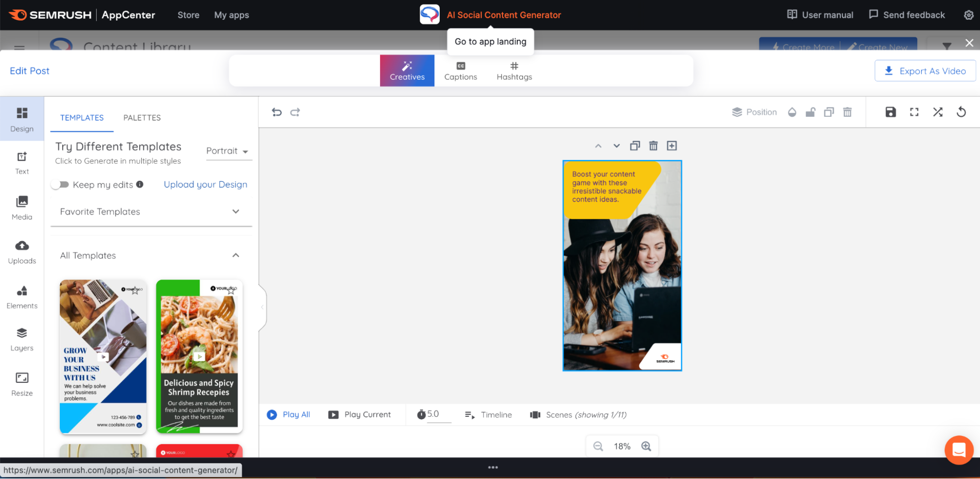Delete the selected scene with the trash icon
This screenshot has width=980, height=479.
(x=653, y=145)
